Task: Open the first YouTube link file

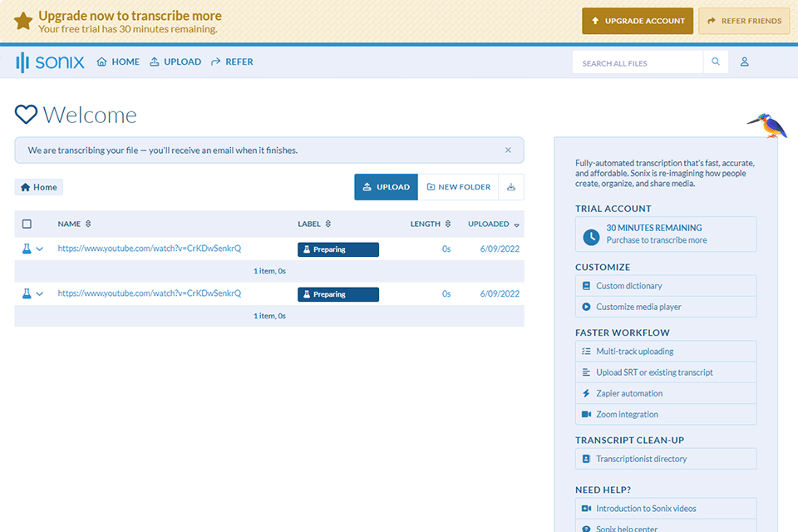Action: [149, 249]
